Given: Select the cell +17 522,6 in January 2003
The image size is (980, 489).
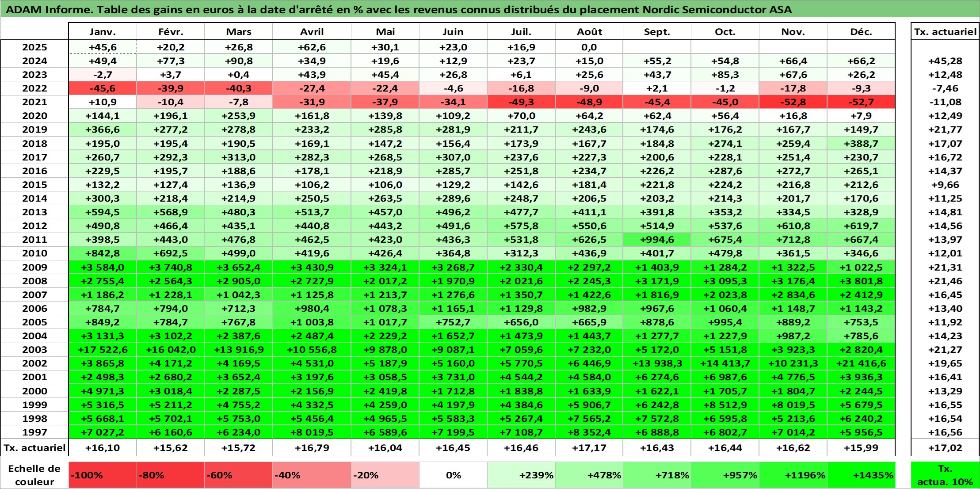Looking at the screenshot, I should [103, 350].
